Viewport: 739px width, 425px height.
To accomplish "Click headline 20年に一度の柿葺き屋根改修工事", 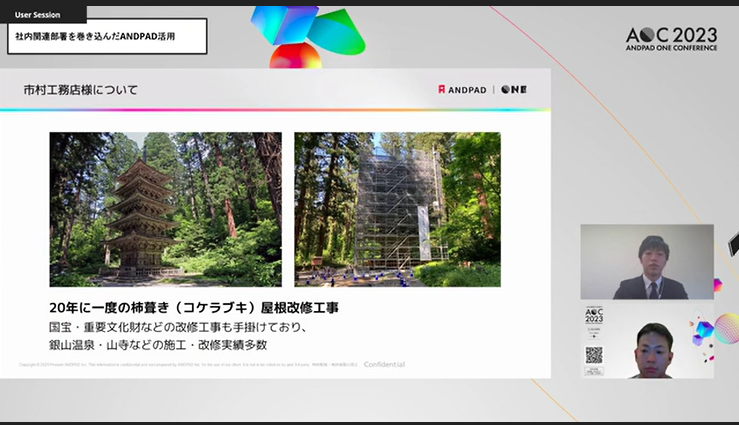I will click(x=194, y=308).
